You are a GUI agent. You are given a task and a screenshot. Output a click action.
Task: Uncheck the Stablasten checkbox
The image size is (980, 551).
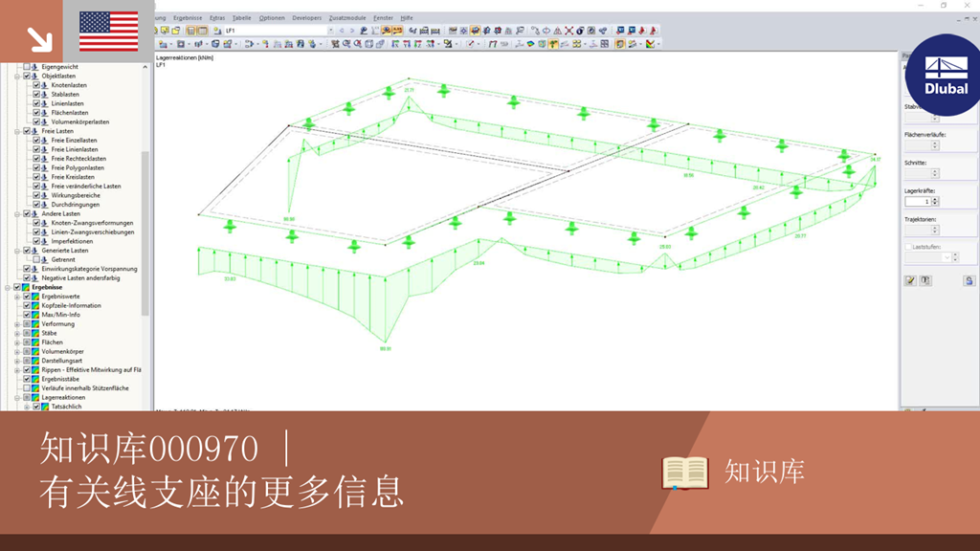point(36,95)
